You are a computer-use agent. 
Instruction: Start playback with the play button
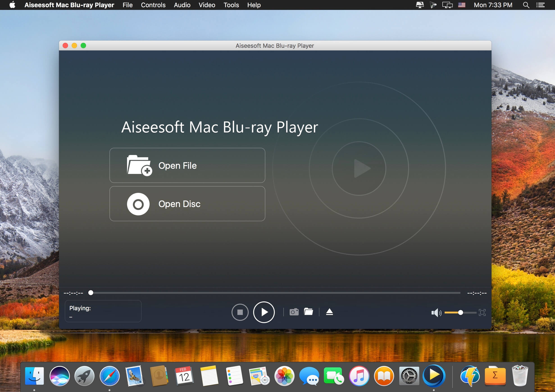(264, 312)
